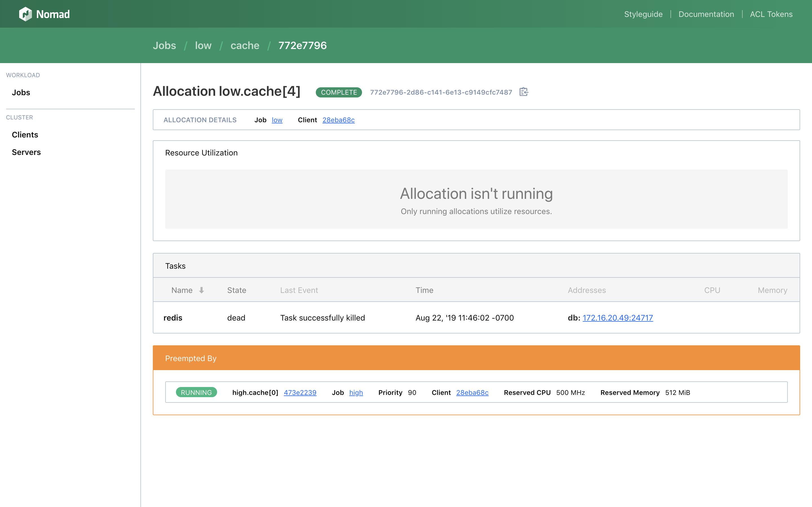This screenshot has height=507, width=812.
Task: Go to ACL Tokens page
Action: tap(771, 14)
